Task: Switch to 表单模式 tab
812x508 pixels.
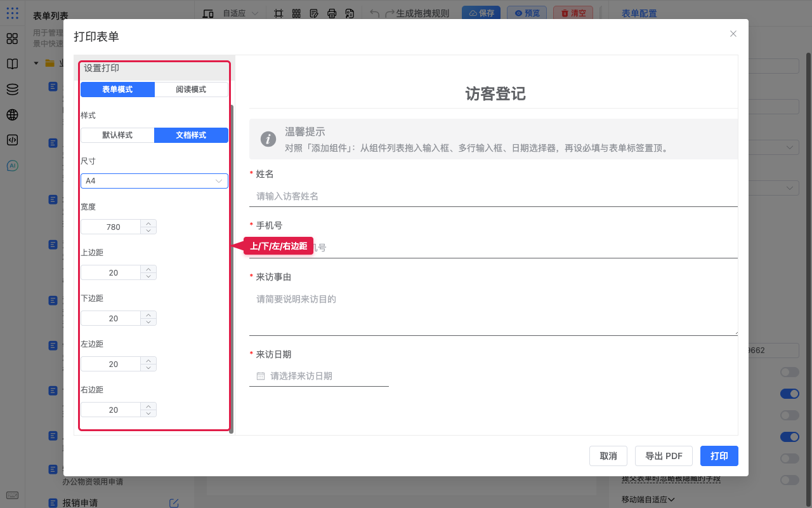Action: coord(117,90)
